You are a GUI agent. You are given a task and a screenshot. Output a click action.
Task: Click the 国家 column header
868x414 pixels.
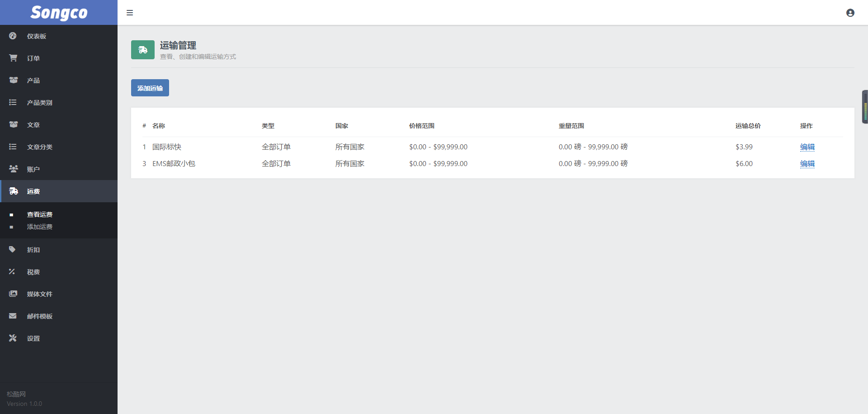coord(342,126)
